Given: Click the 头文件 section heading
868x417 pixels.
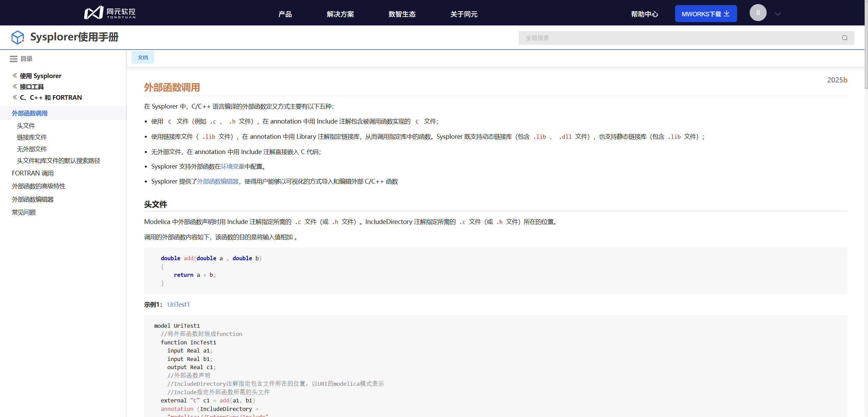Looking at the screenshot, I should pos(156,204).
